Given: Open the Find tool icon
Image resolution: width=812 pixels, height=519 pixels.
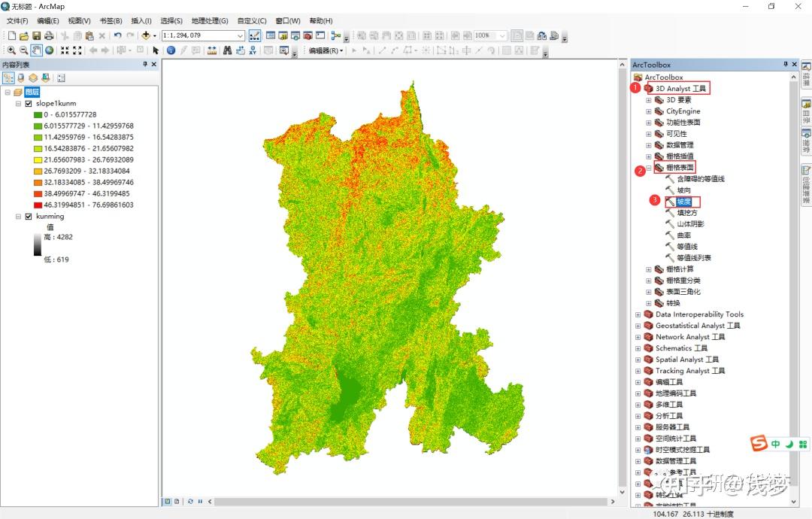Looking at the screenshot, I should [x=228, y=50].
